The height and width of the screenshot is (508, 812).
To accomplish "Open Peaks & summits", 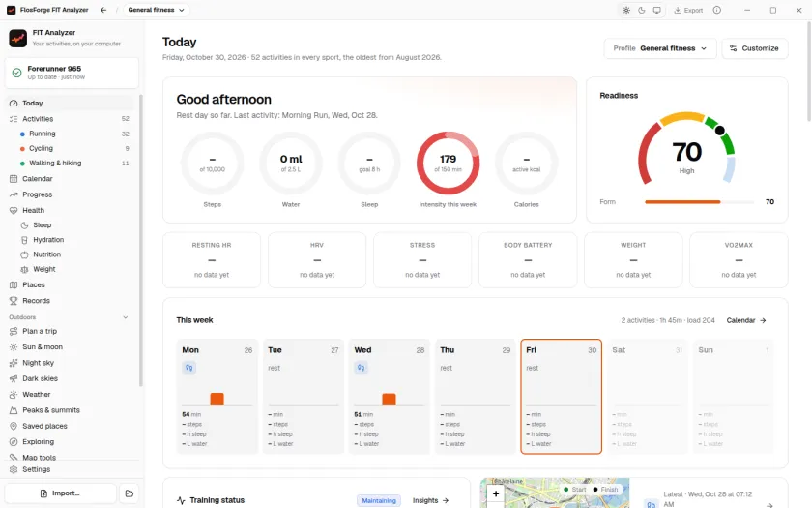I will pos(72,410).
